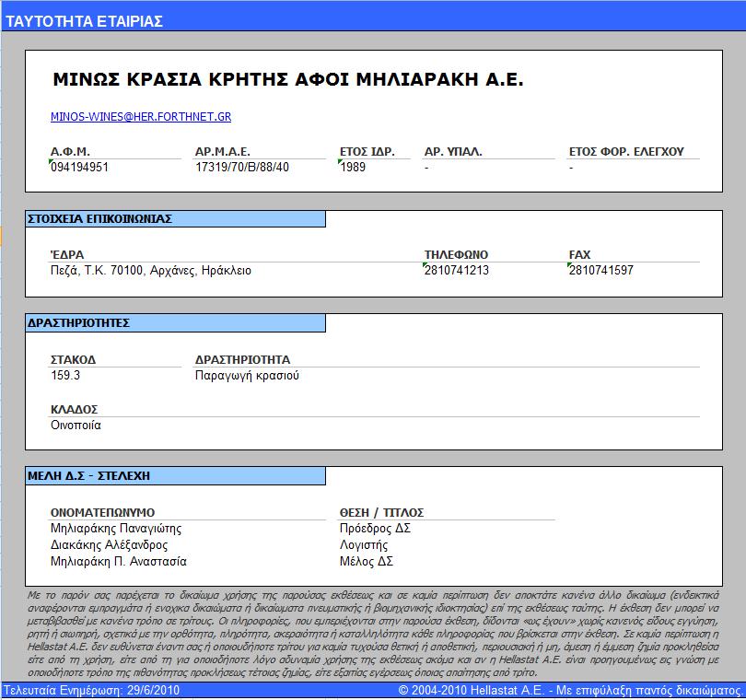Select the ΟΝΟΜΑΤΕΠΩΝΥΜΟ column label
Screen dimensions: 746x700
102,512
